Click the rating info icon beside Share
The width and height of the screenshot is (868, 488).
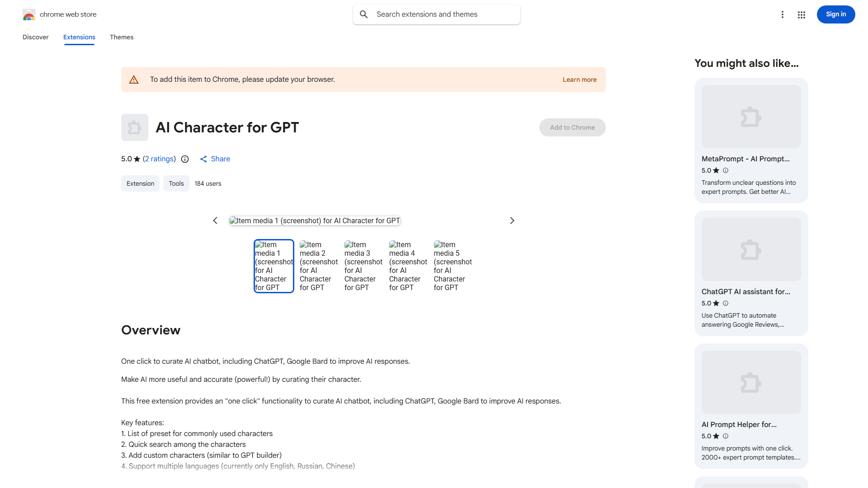click(185, 159)
